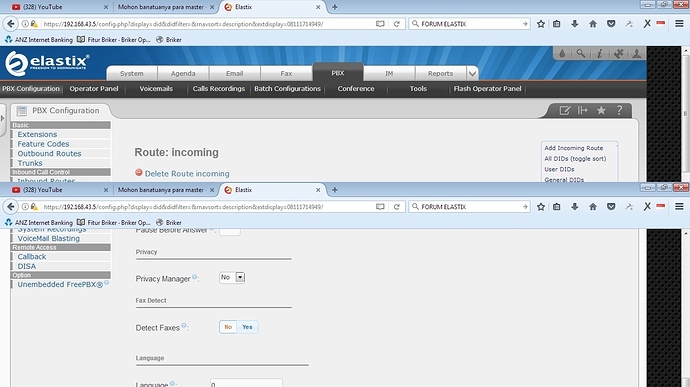The image size is (690, 387).
Task: Open DISA in lower window sidebar
Action: pyautogui.click(x=26, y=266)
